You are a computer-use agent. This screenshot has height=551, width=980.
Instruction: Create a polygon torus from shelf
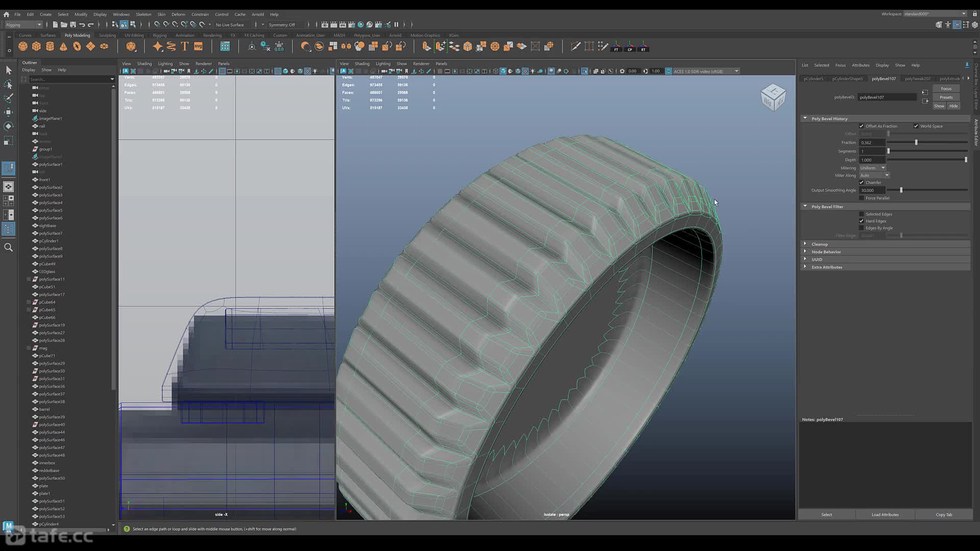point(77,46)
